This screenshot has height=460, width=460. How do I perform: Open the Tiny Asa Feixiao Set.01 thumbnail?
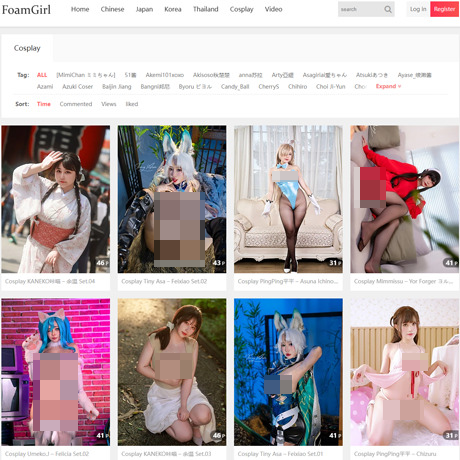[288, 372]
